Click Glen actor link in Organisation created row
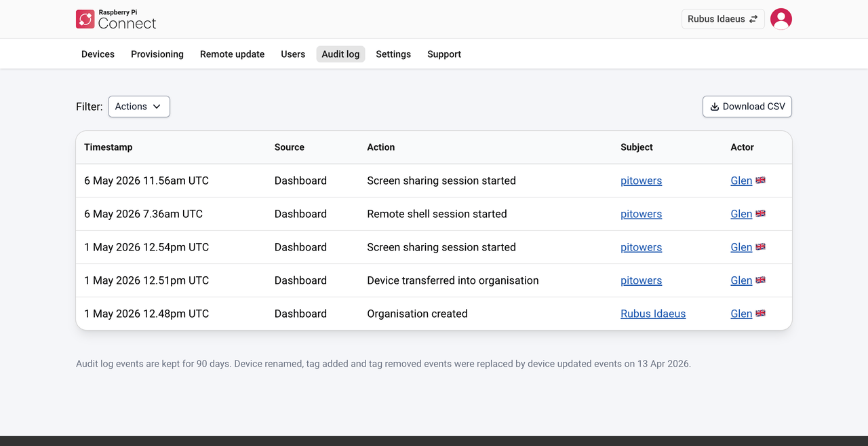 tap(741, 314)
